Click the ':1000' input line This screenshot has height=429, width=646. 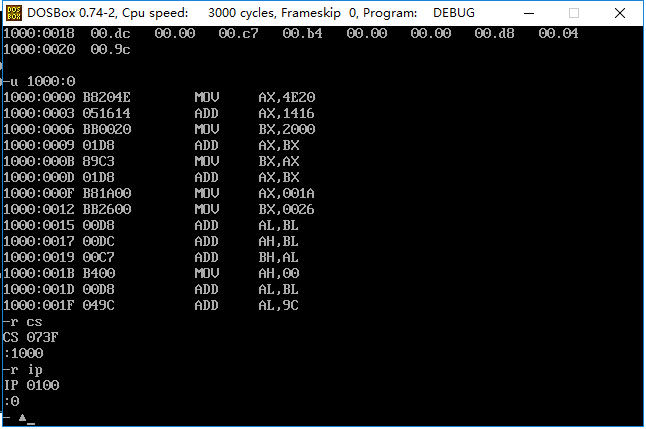coord(23,354)
